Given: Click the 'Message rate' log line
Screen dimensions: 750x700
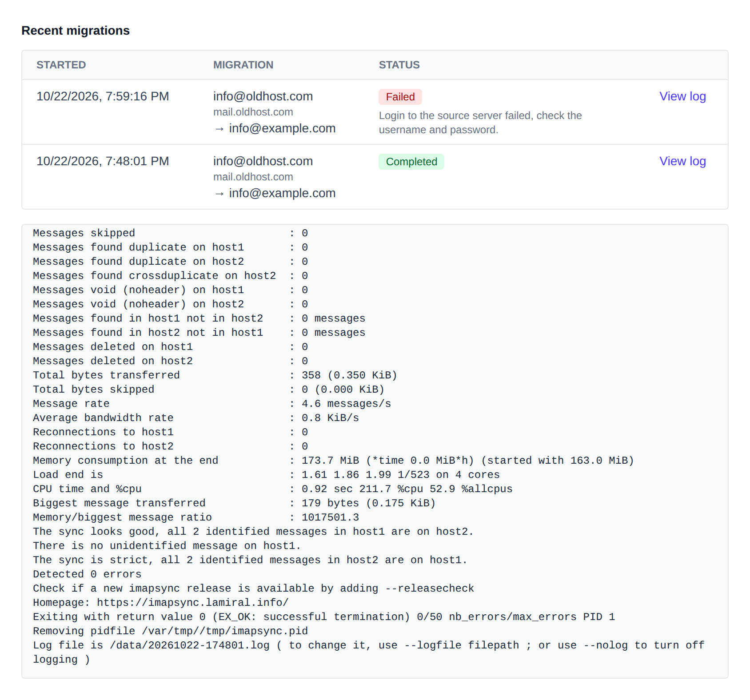Looking at the screenshot, I should (212, 404).
